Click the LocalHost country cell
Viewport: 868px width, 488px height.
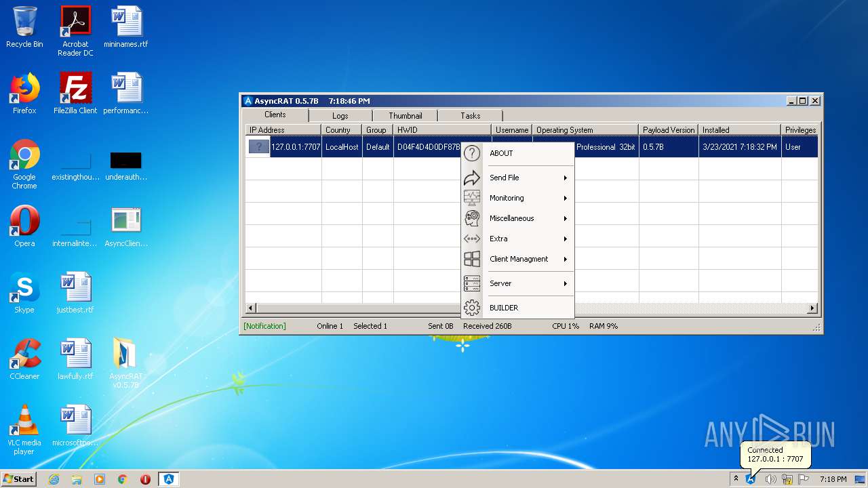coord(342,147)
